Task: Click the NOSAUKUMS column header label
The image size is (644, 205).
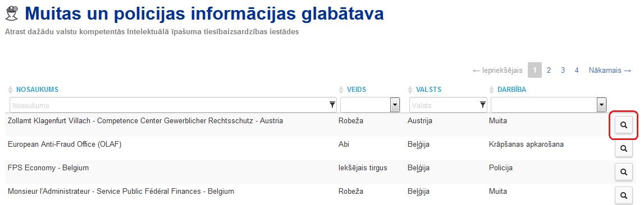Action: 38,90
